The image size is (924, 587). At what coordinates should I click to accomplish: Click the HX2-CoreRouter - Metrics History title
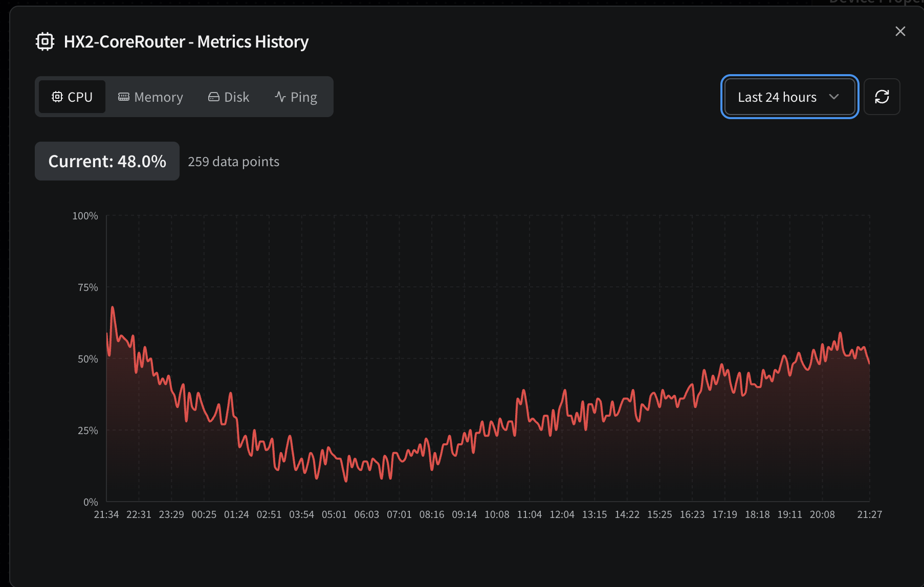pyautogui.click(x=186, y=41)
